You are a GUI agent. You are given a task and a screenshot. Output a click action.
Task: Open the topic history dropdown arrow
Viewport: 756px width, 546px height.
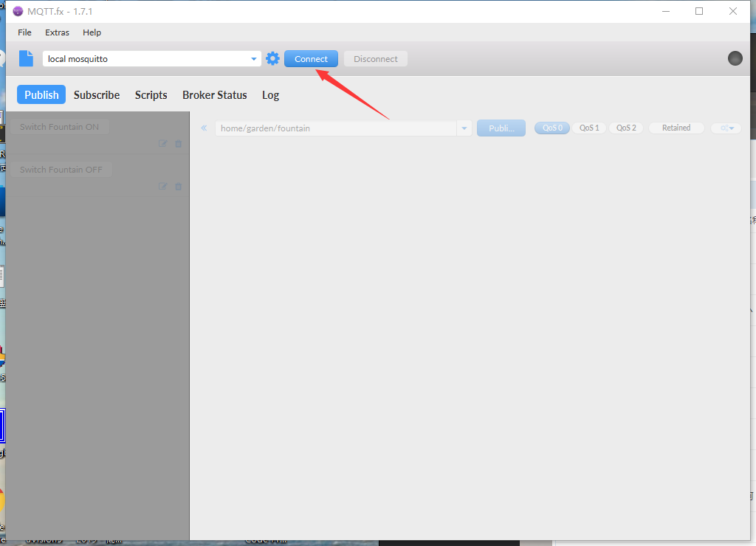click(464, 128)
